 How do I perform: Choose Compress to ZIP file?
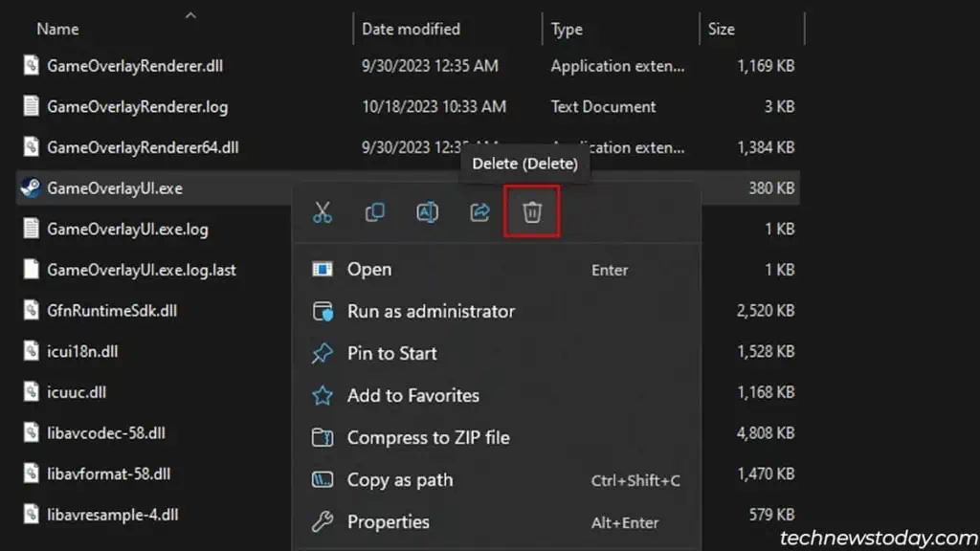click(429, 437)
